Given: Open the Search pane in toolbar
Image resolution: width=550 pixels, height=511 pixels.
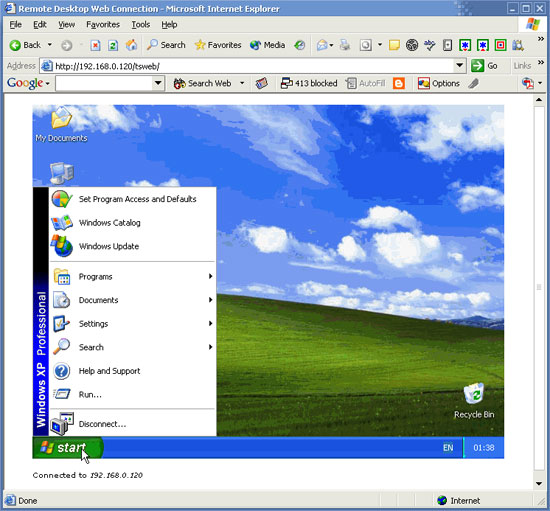Looking at the screenshot, I should 166,45.
